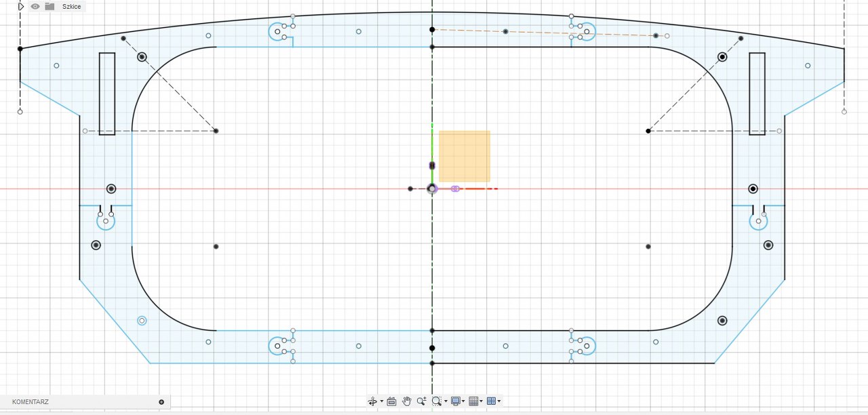
Task: Toggle visibility eye of Szkice folder
Action: [x=35, y=6]
